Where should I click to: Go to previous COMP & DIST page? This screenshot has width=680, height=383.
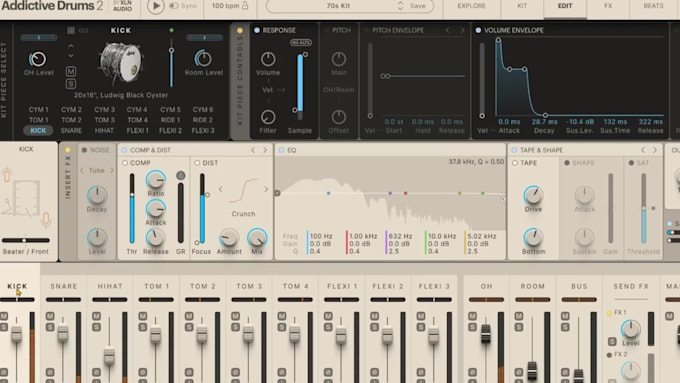click(253, 150)
